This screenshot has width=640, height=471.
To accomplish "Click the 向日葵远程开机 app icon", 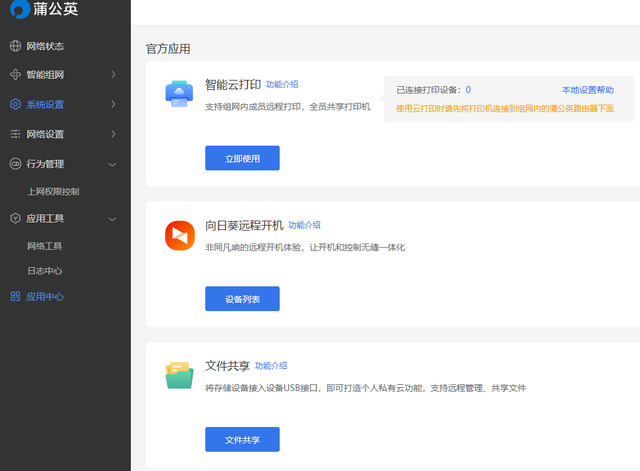I will [x=180, y=236].
